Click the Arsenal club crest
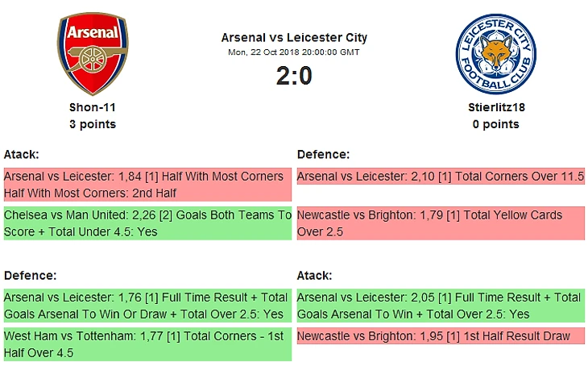Image resolution: width=588 pixels, height=387 pixels. (93, 54)
